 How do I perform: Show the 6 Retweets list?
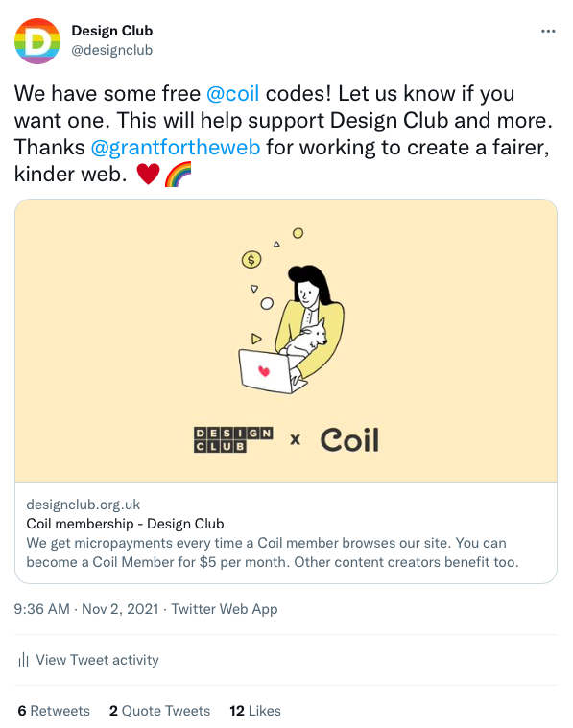pyautogui.click(x=54, y=711)
